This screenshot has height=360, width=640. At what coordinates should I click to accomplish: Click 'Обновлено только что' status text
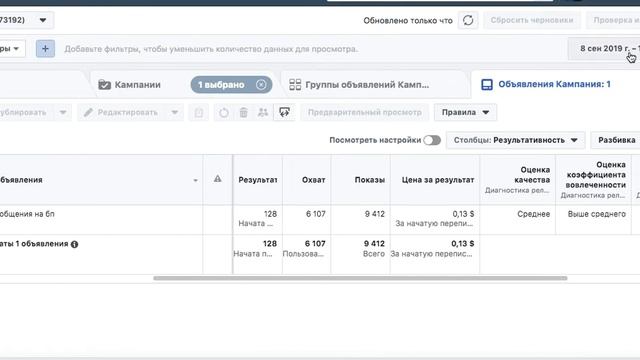coord(408,20)
